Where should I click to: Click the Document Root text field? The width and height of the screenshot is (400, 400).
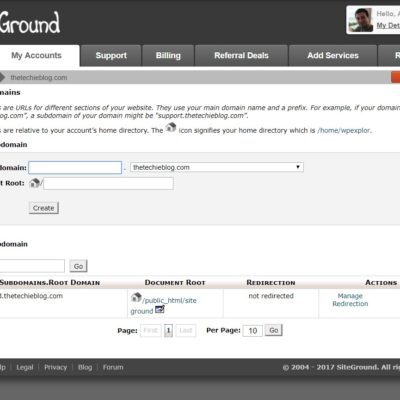tap(108, 183)
